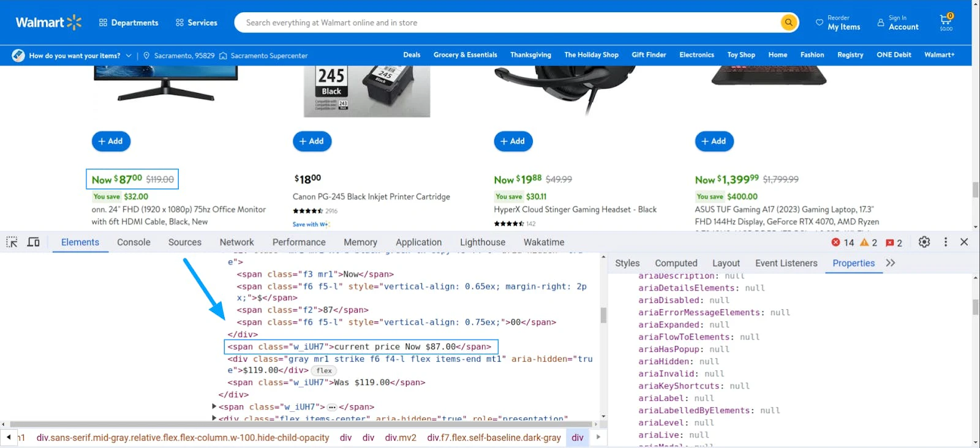This screenshot has width=980, height=448.
Task: Open DevTools three-dot menu
Action: tap(946, 242)
